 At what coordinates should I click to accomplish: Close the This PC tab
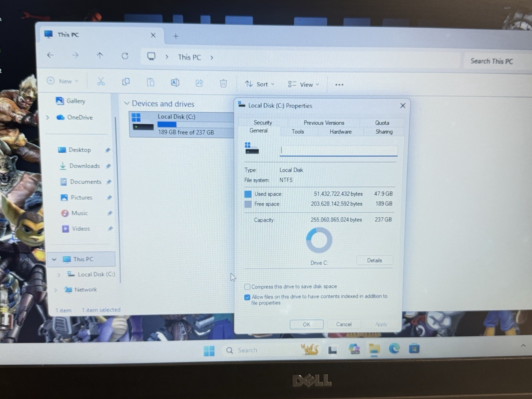point(153,35)
